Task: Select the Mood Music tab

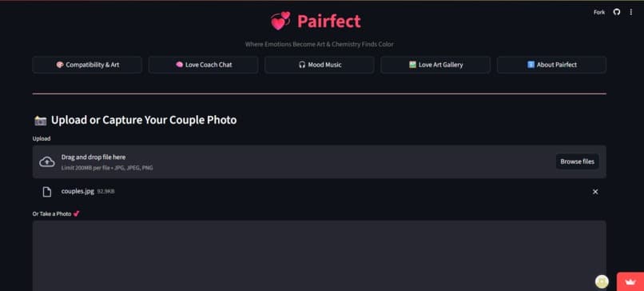Action: (x=320, y=65)
